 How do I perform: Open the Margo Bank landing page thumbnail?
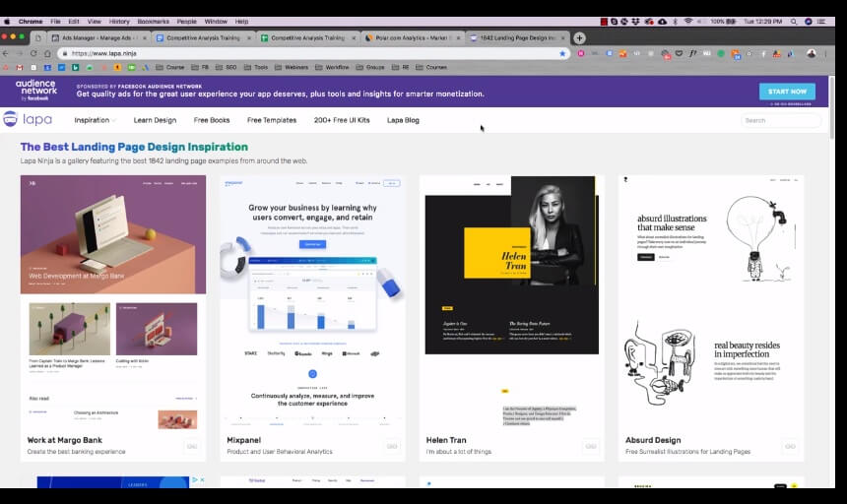[x=113, y=303]
